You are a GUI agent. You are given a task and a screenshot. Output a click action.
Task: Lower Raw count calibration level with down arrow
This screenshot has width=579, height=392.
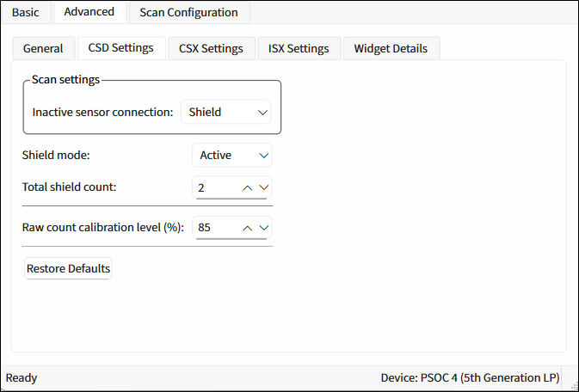(264, 228)
